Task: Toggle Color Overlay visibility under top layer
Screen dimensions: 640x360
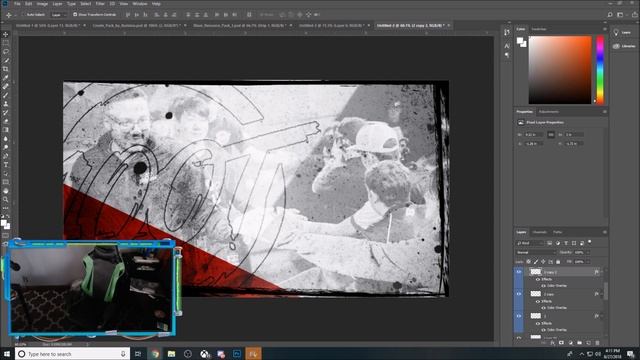Action: pos(543,286)
